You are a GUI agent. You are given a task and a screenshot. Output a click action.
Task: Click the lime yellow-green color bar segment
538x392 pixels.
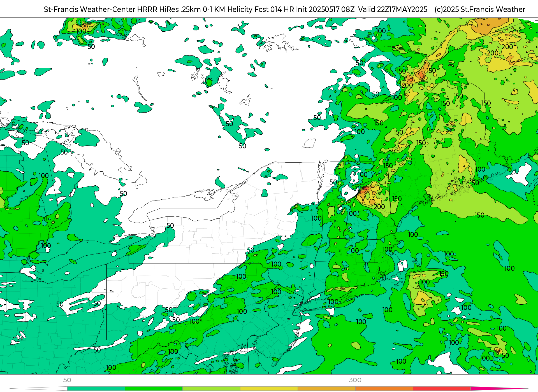212,389
